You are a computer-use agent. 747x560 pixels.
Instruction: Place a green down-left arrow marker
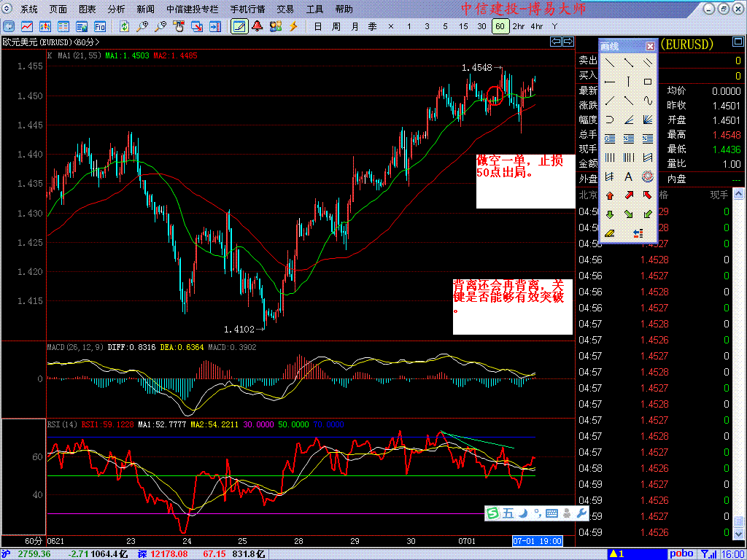click(648, 214)
